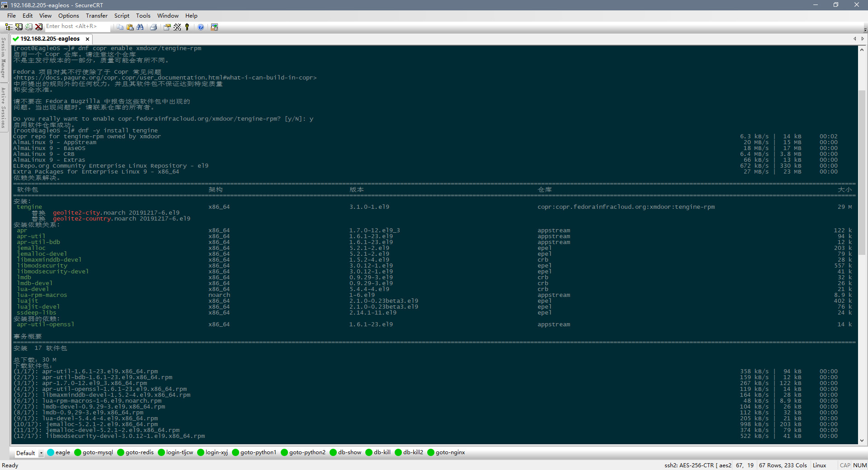Open Session Options via the properties icon

coord(167,27)
